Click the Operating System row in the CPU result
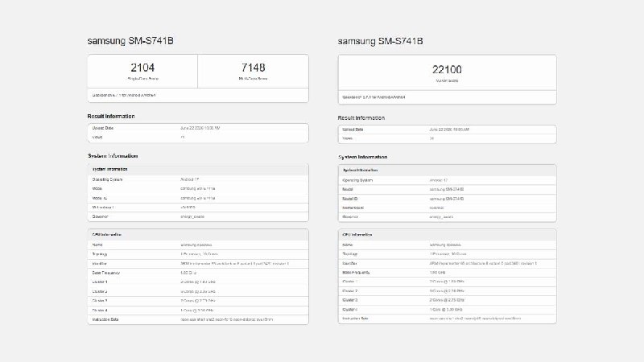 point(198,179)
